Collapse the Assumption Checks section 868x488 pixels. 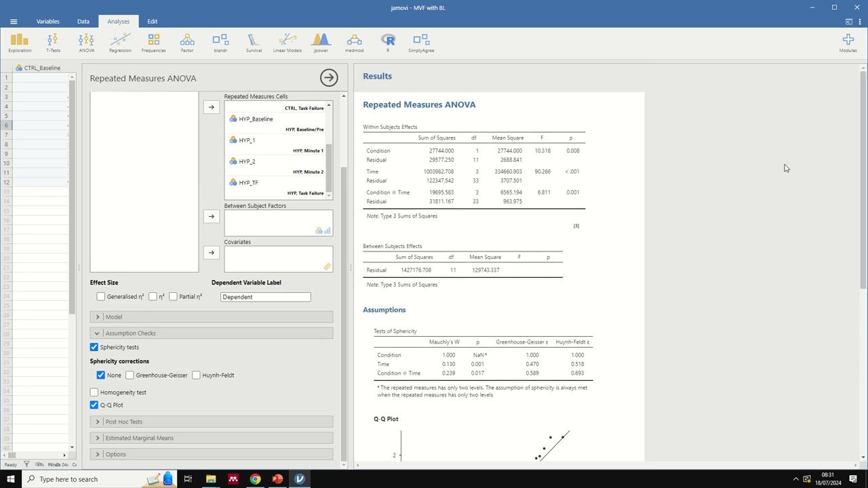pos(211,333)
